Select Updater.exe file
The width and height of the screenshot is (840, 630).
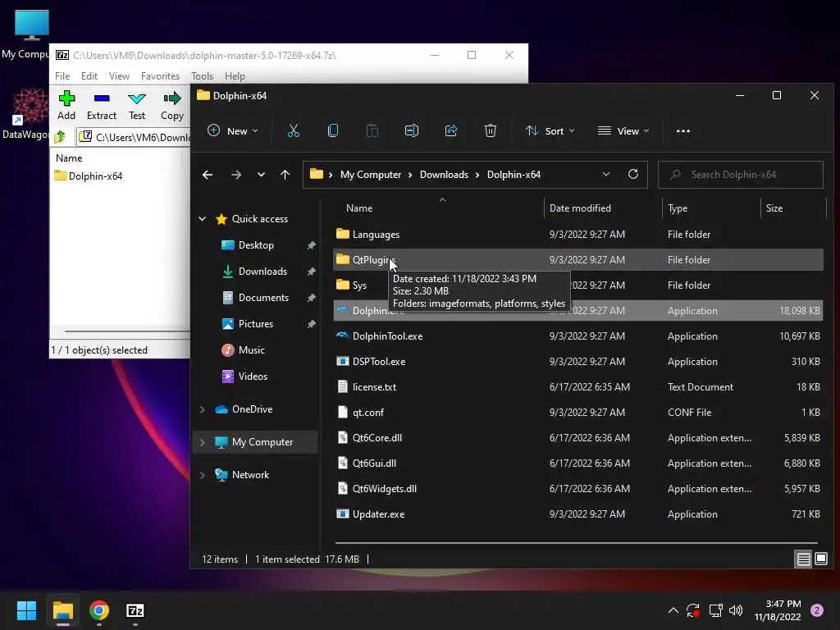[x=578, y=514]
